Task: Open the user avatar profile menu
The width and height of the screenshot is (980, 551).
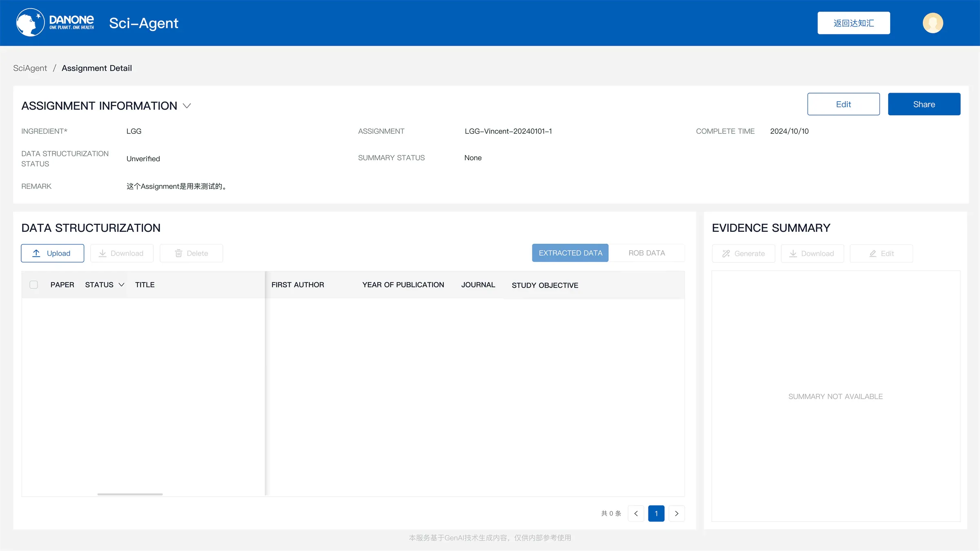Action: tap(933, 23)
